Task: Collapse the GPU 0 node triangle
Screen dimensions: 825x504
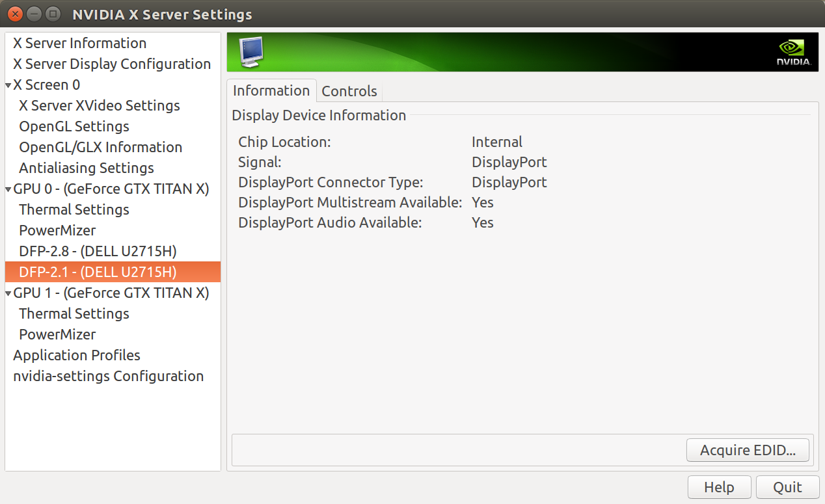Action: point(8,189)
